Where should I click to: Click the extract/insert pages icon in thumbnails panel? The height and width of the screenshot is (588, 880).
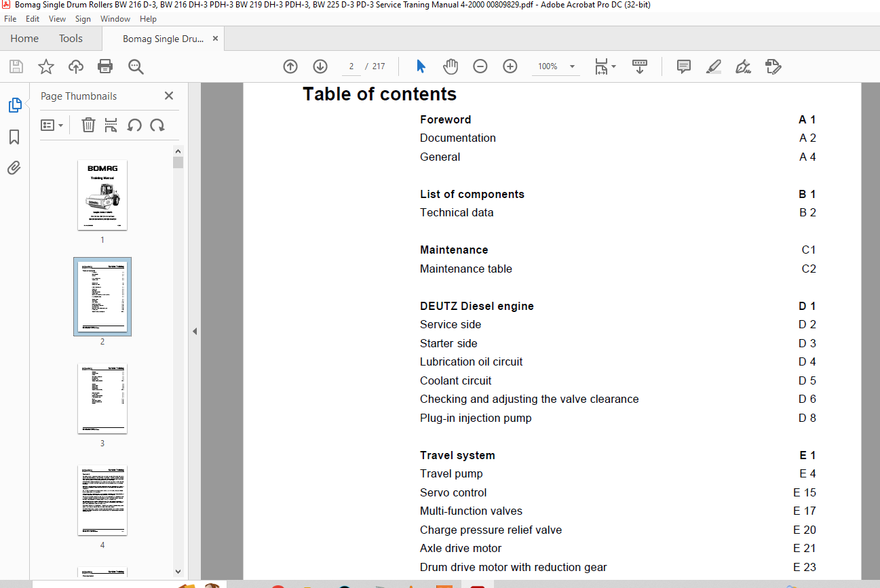pyautogui.click(x=111, y=125)
